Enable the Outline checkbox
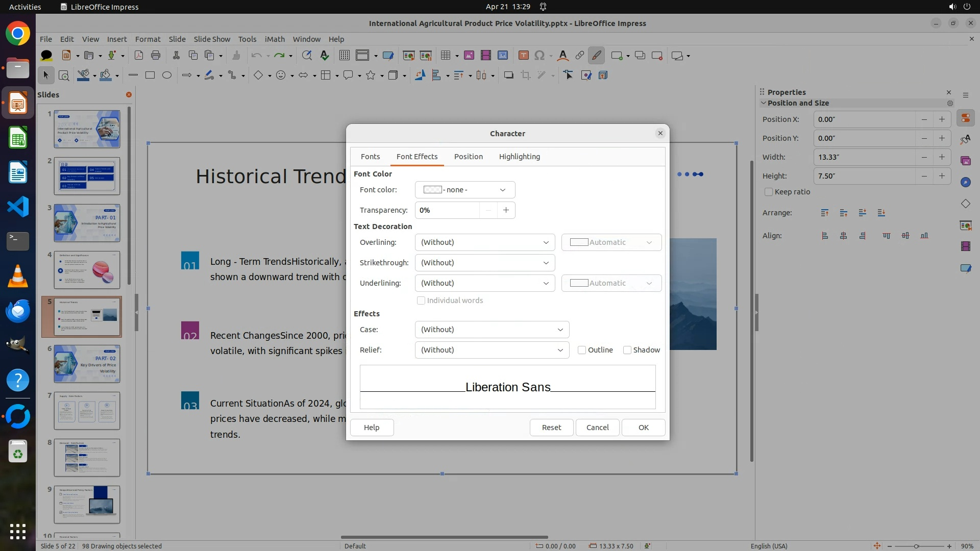 click(x=582, y=350)
